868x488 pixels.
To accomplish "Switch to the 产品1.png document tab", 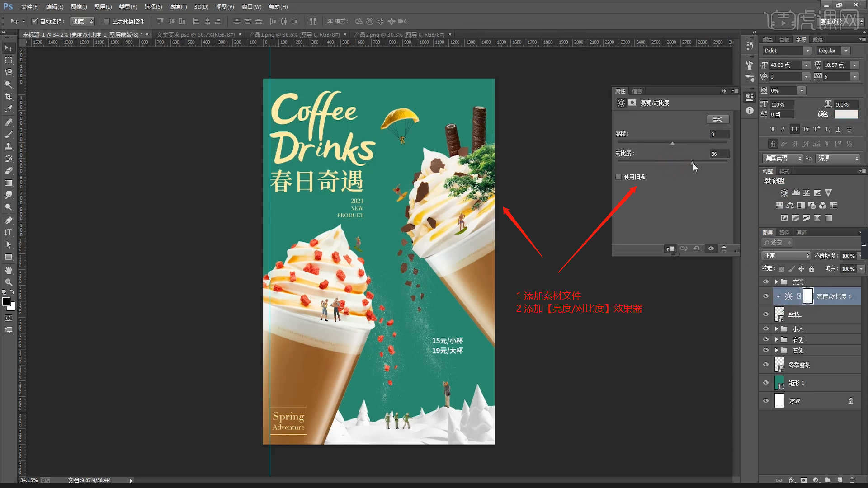I will 294,35.
